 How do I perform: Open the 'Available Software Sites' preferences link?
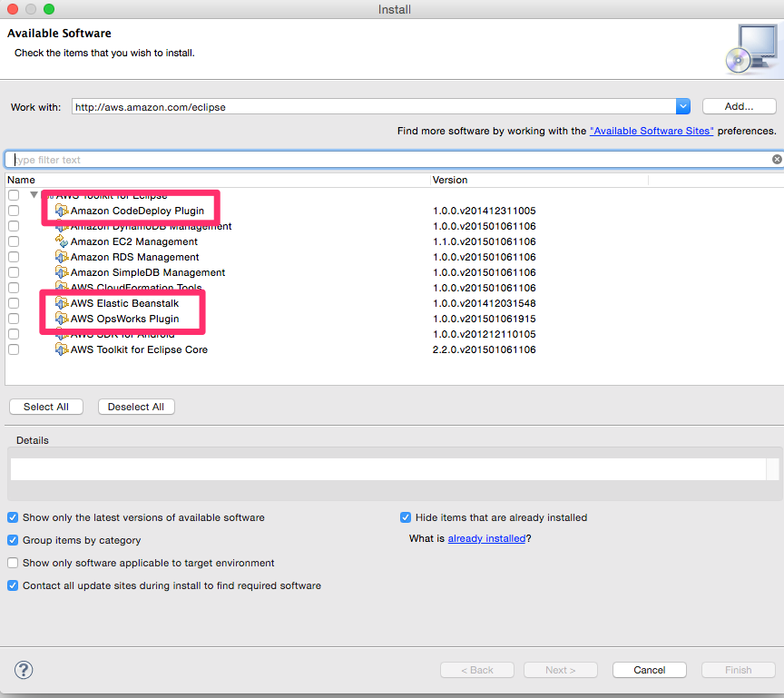coord(652,130)
